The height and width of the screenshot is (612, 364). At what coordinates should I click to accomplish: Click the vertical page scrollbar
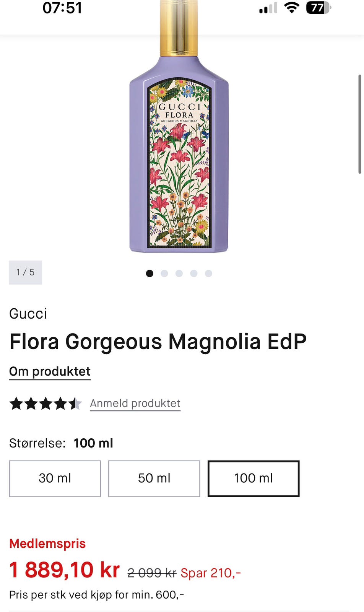[x=359, y=124]
